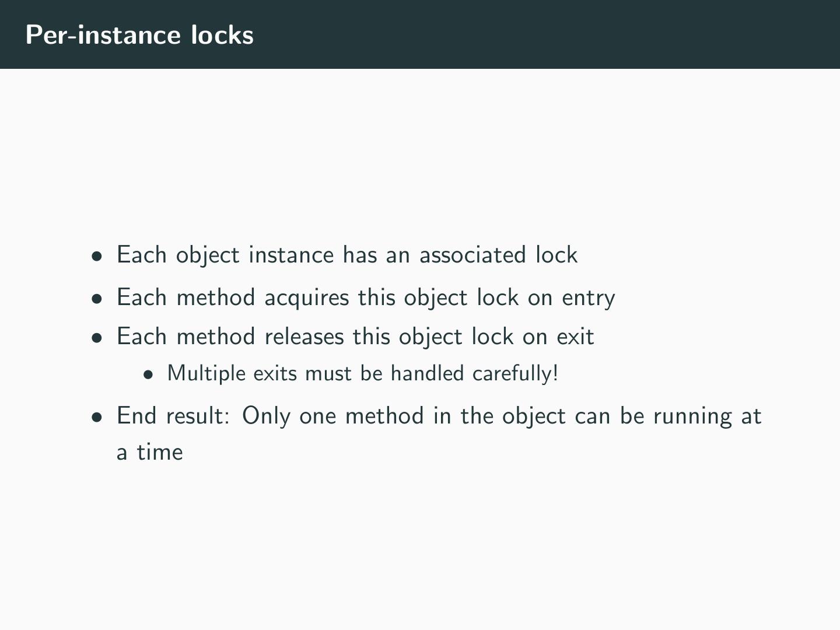The width and height of the screenshot is (840, 630).
Task: Select the line "Each object instance has an associated lock"
Action: [346, 255]
